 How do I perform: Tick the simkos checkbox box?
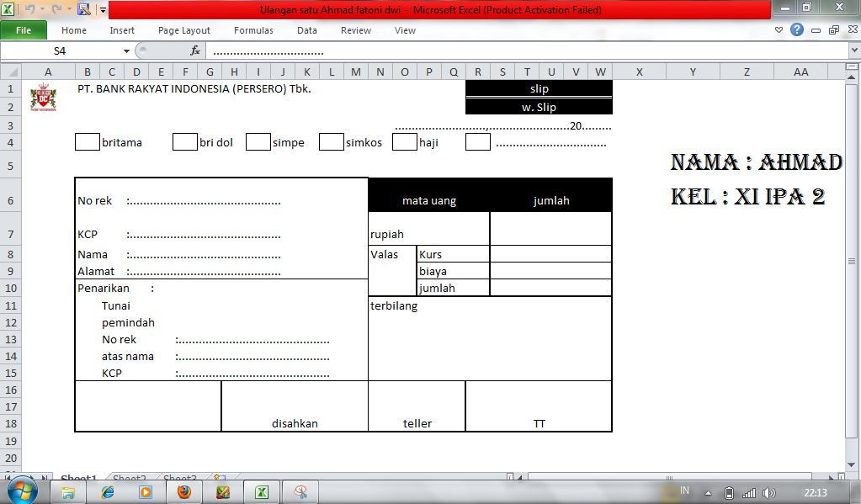point(332,141)
